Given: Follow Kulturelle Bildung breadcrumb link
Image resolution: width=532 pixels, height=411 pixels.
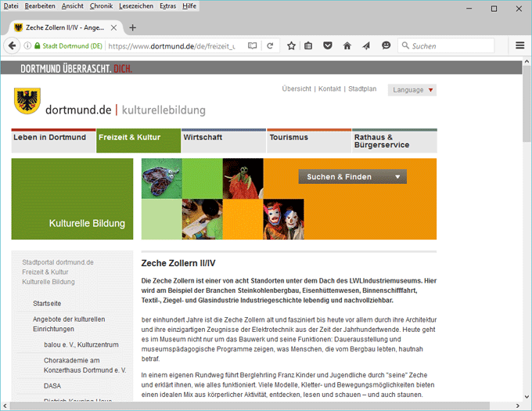Looking at the screenshot, I should (49, 282).
